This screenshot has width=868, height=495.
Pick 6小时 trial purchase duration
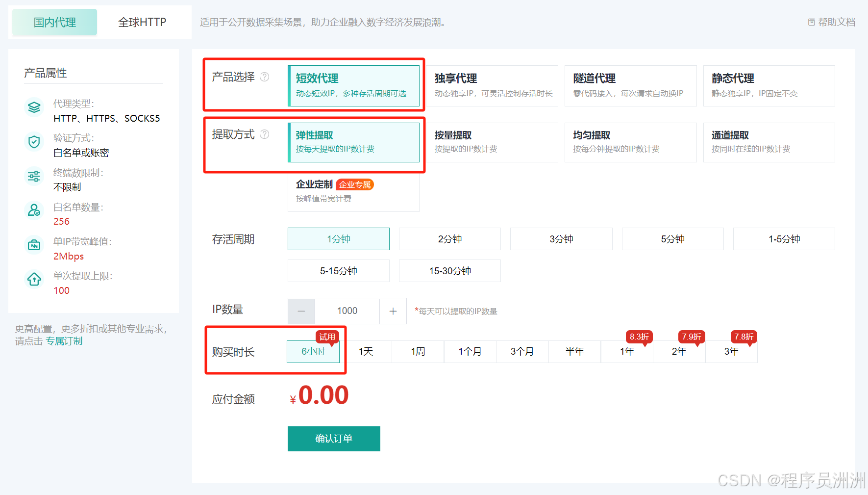click(313, 352)
